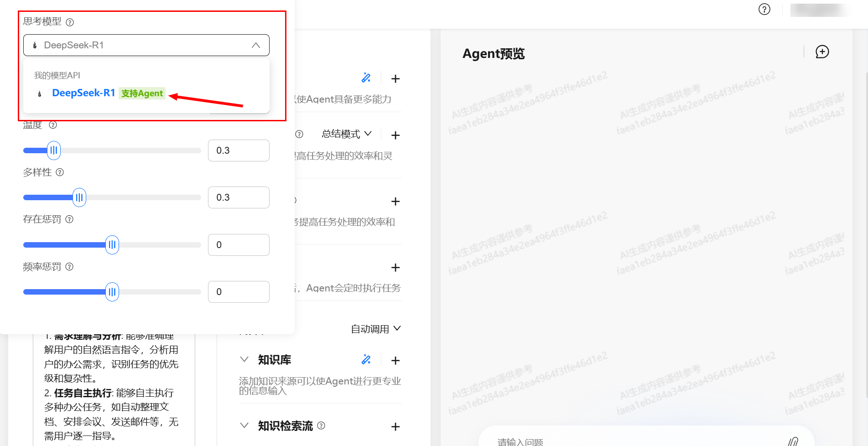The height and width of the screenshot is (446, 868).
Task: Click the 存在惩罚 value input field
Action: [239, 245]
